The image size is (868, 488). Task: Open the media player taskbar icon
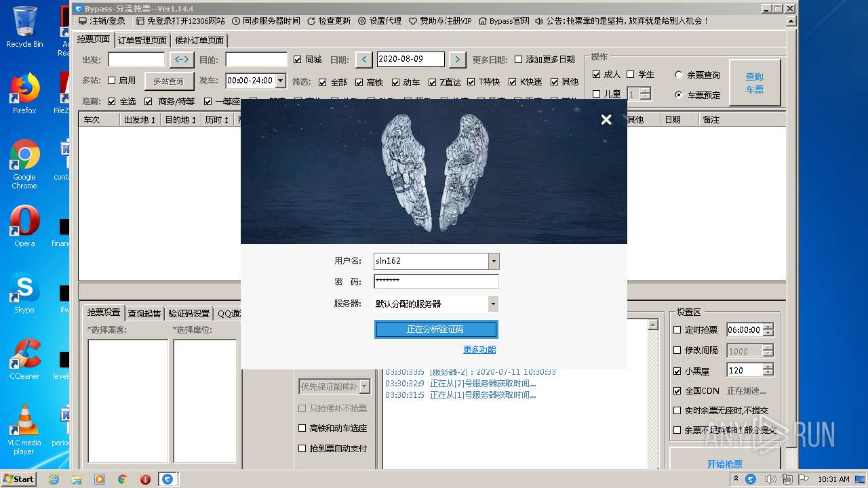[x=100, y=479]
